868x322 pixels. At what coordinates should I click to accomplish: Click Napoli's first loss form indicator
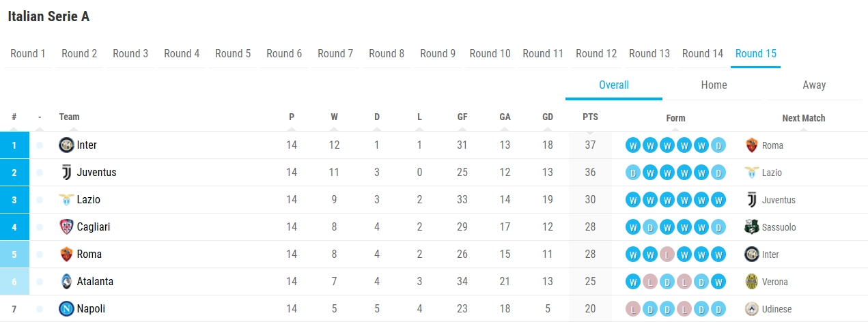633,309
